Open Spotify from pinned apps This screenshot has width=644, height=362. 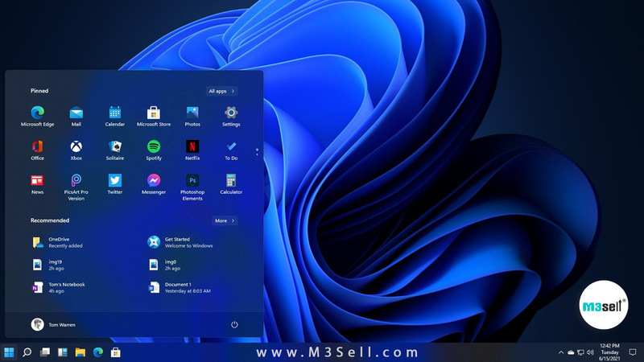pyautogui.click(x=154, y=150)
